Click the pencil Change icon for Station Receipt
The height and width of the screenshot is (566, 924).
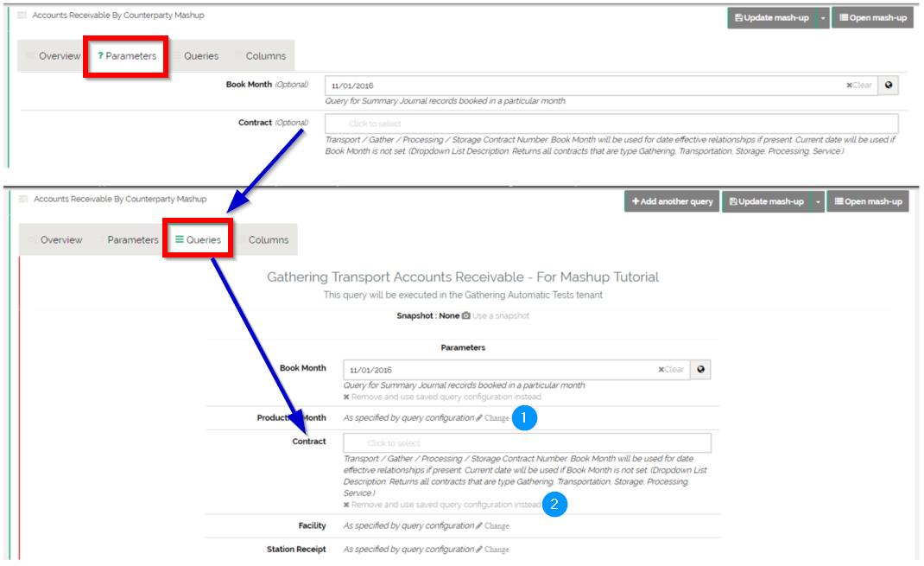(479, 550)
